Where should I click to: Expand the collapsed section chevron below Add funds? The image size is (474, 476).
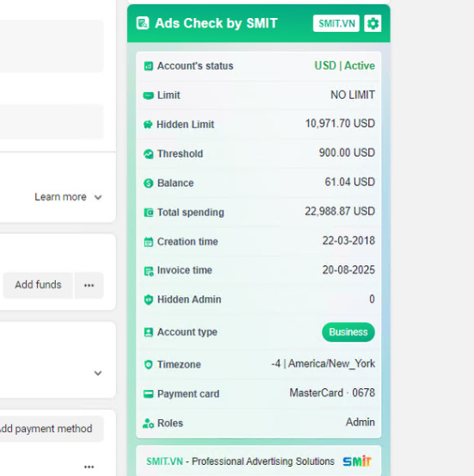tap(98, 373)
